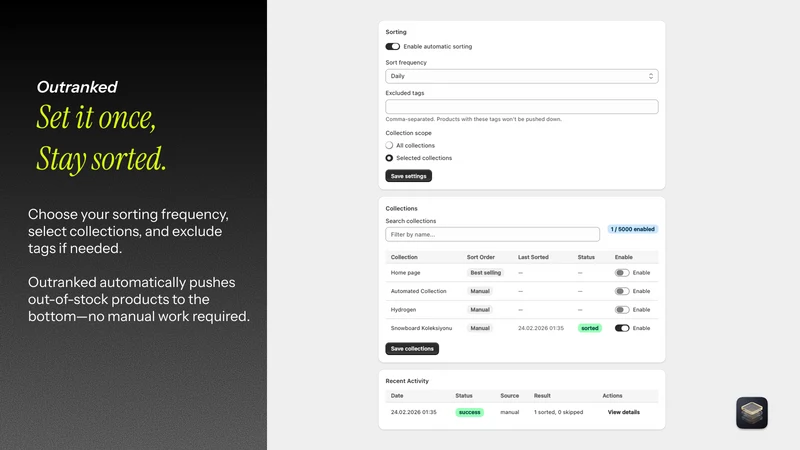Enable the Home page collection toggle
The height and width of the screenshot is (450, 800).
[x=621, y=273]
